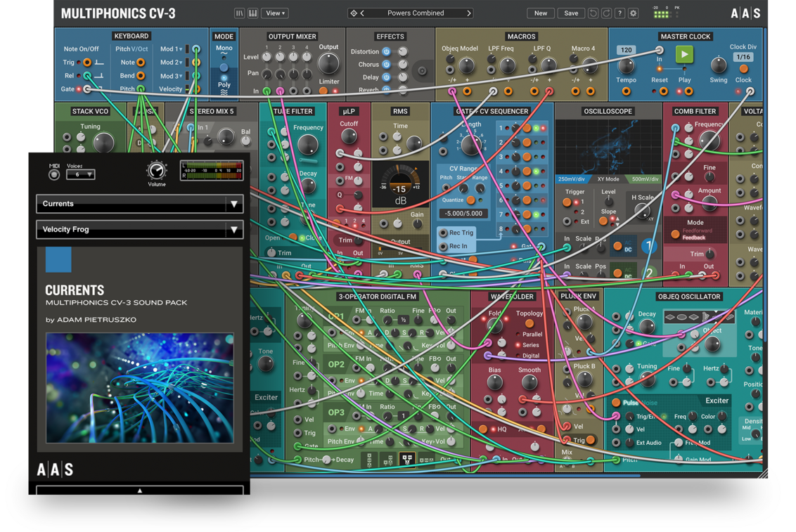Viewport: 796px width, 532px height.
Task: Open the Currents sound pack dropdown
Action: click(x=140, y=204)
